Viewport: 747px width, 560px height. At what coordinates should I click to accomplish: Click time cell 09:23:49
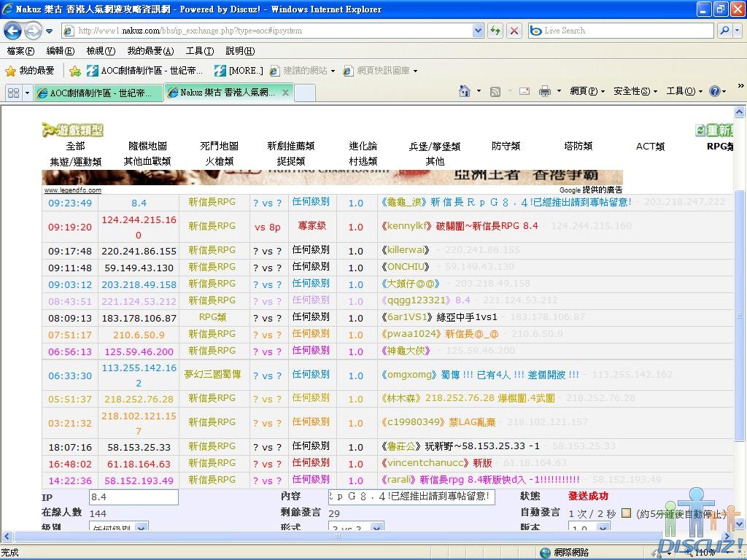(70, 203)
